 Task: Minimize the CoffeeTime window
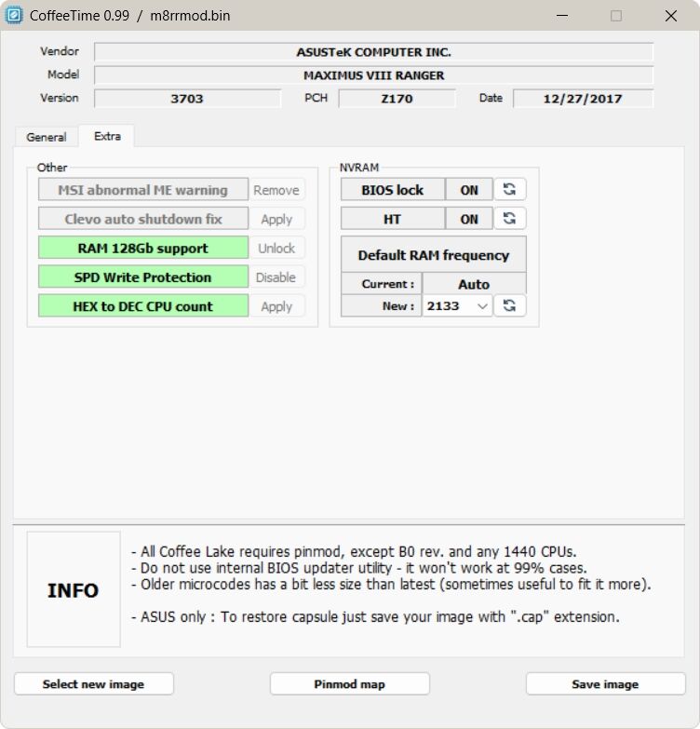(x=562, y=15)
